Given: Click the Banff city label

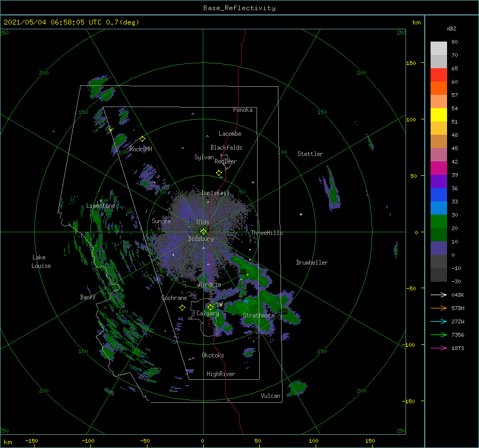Looking at the screenshot, I should (88, 297).
